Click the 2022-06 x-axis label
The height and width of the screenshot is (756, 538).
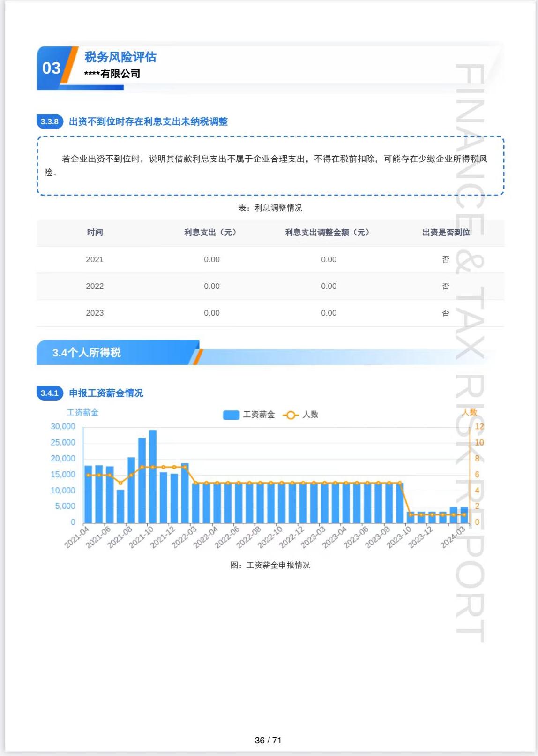227,537
